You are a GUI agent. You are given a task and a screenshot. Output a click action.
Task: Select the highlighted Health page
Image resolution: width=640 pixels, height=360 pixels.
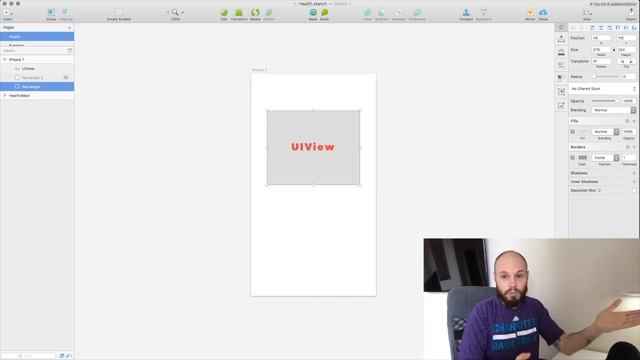(x=37, y=36)
